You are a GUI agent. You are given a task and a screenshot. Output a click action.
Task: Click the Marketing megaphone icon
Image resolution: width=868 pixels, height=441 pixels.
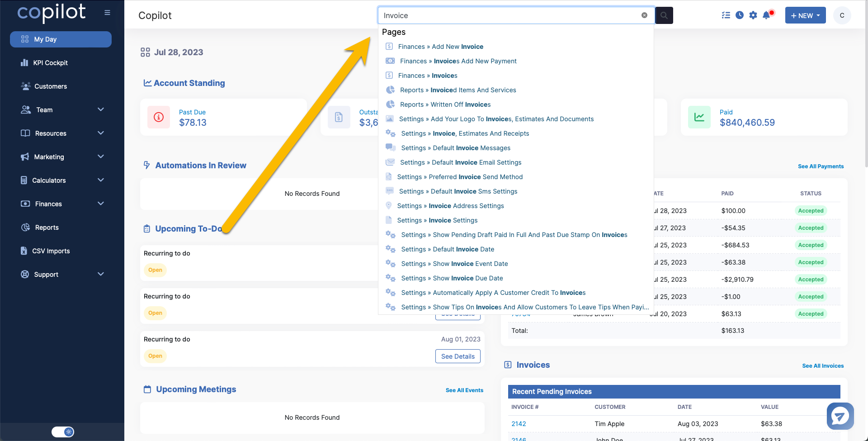[25, 156]
